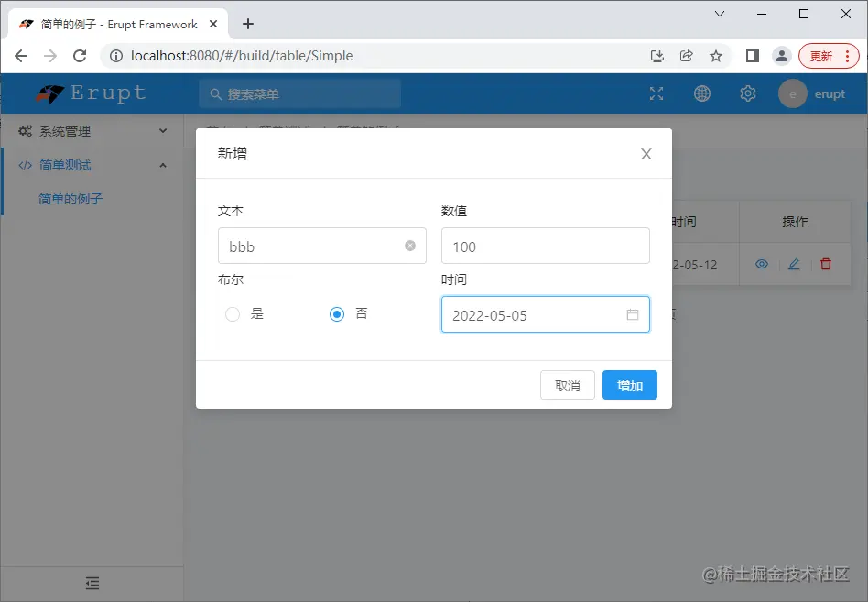This screenshot has height=602, width=868.
Task: Open the 简单测试 sidebar menu
Action: pyautogui.click(x=92, y=165)
